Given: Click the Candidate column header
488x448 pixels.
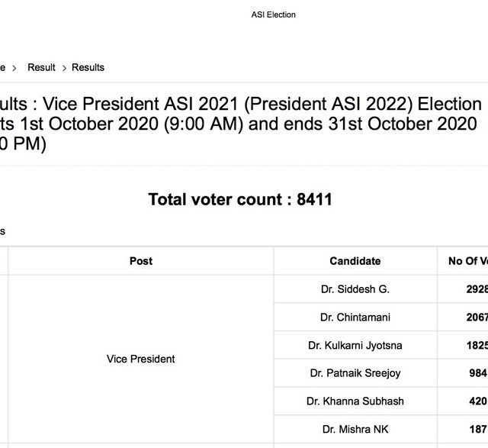Looking at the screenshot, I should coord(355,261).
